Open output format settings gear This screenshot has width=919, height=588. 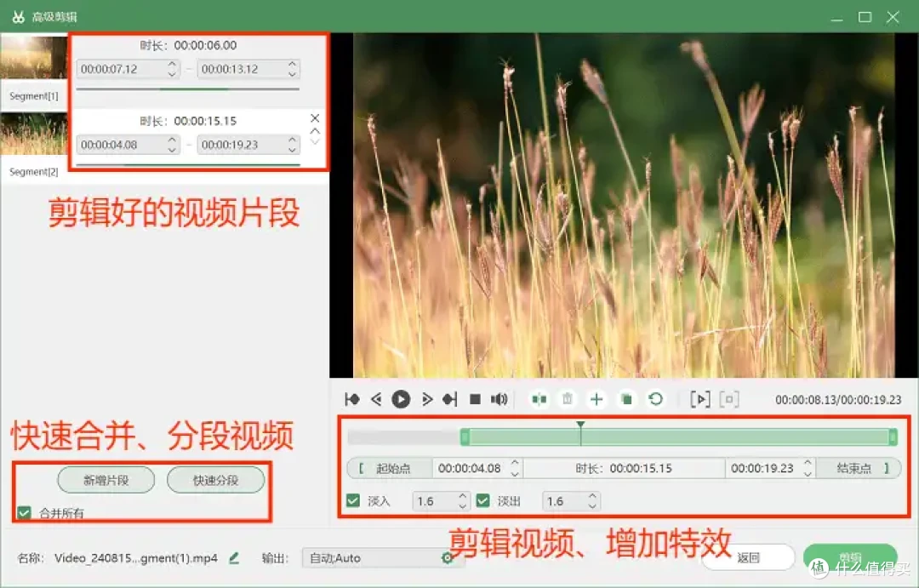pyautogui.click(x=448, y=558)
